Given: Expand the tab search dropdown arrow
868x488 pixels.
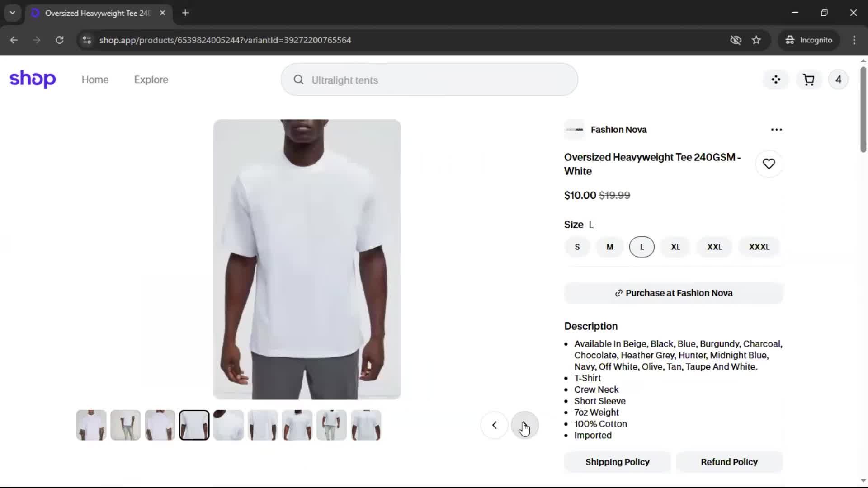Looking at the screenshot, I should coord(13,13).
